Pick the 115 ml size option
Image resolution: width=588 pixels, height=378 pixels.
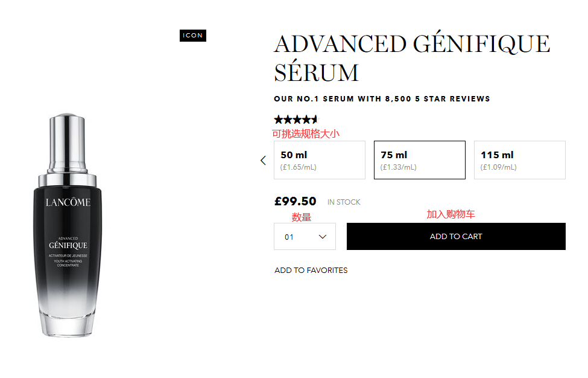[520, 160]
